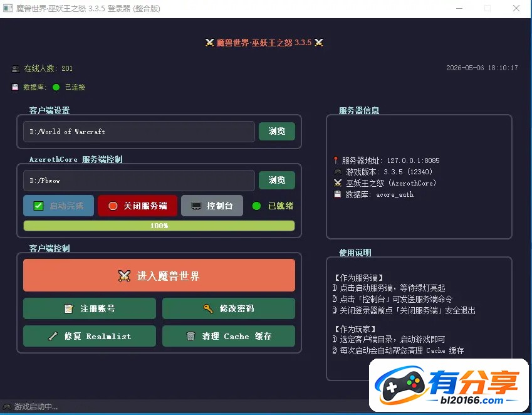Click the notepad icon on 注册账号
Image resolution: width=532 pixels, height=415 pixels.
(x=69, y=308)
